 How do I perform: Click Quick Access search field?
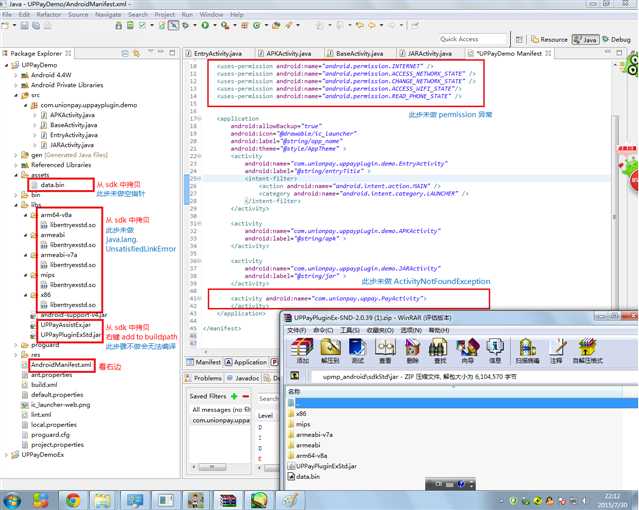pos(472,39)
